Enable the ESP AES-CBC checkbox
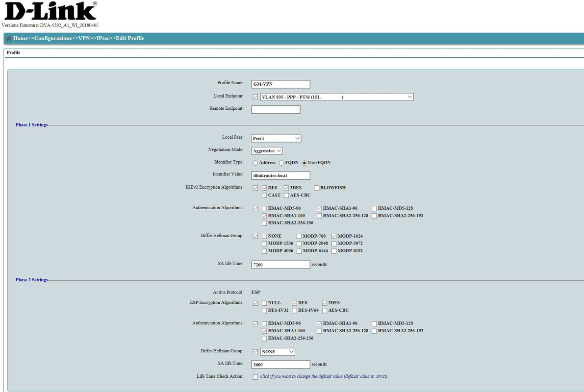The image size is (584, 392). [325, 311]
